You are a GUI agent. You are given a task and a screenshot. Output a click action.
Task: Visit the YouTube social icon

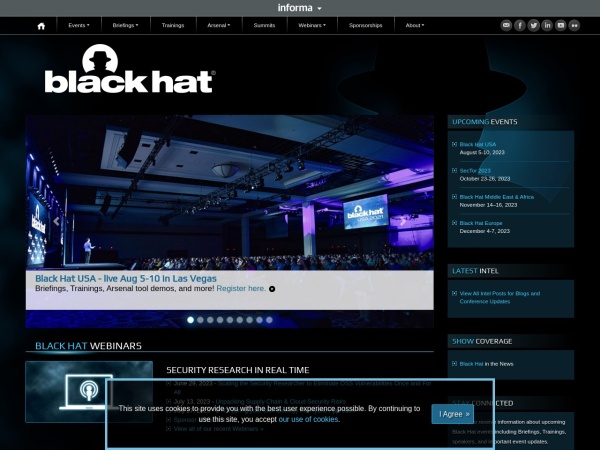pos(561,26)
